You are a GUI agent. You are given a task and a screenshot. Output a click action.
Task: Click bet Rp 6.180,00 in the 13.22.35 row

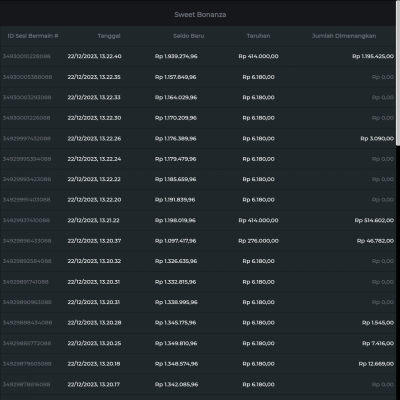pos(259,77)
